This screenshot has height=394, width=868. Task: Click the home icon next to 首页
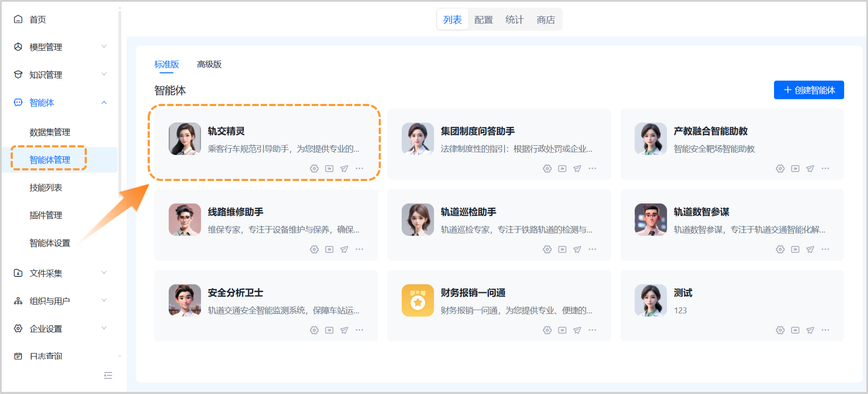click(17, 19)
